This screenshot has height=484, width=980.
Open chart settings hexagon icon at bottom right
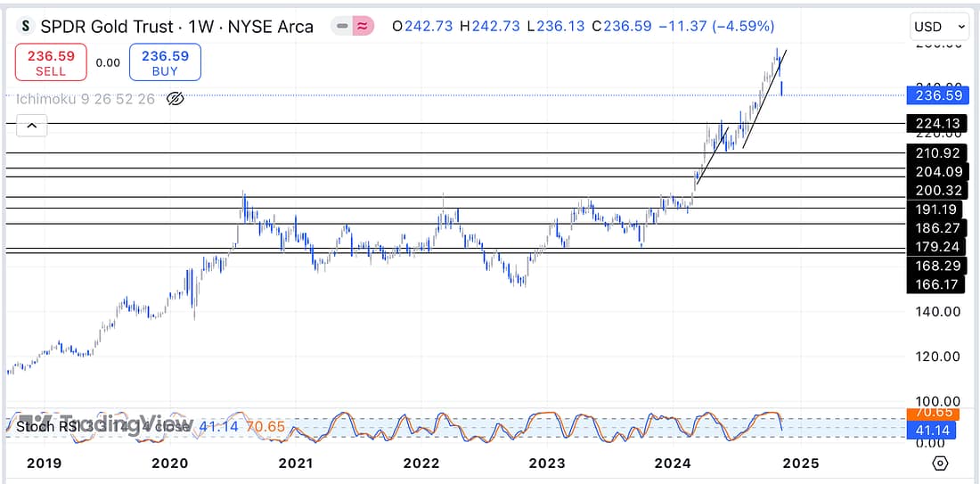(940, 463)
